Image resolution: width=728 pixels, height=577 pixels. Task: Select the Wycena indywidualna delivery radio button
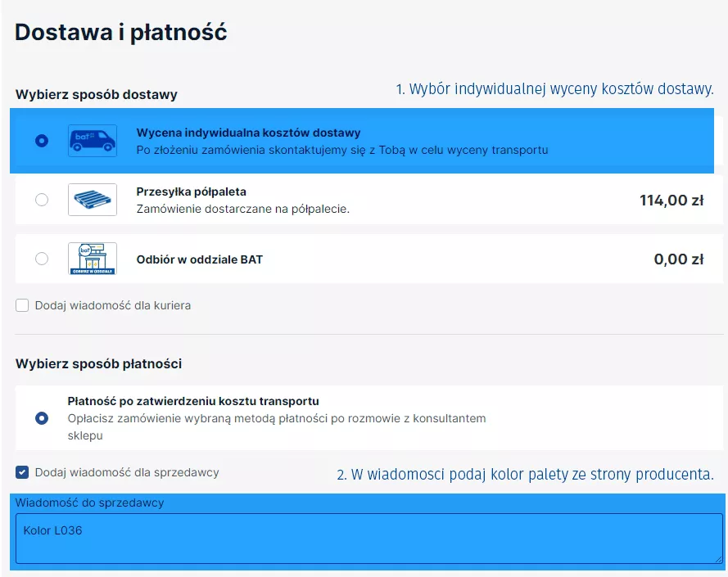(x=42, y=141)
